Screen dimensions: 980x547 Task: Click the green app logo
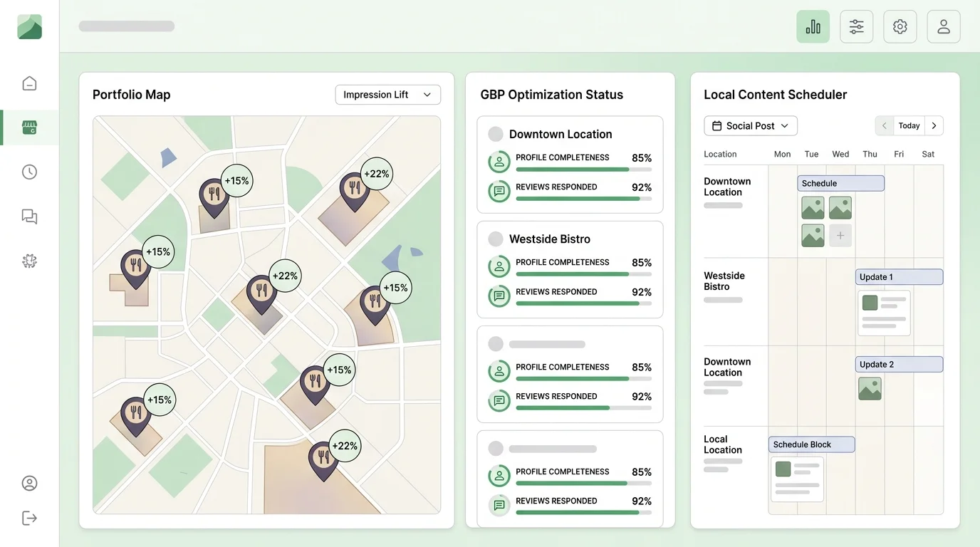[29, 27]
